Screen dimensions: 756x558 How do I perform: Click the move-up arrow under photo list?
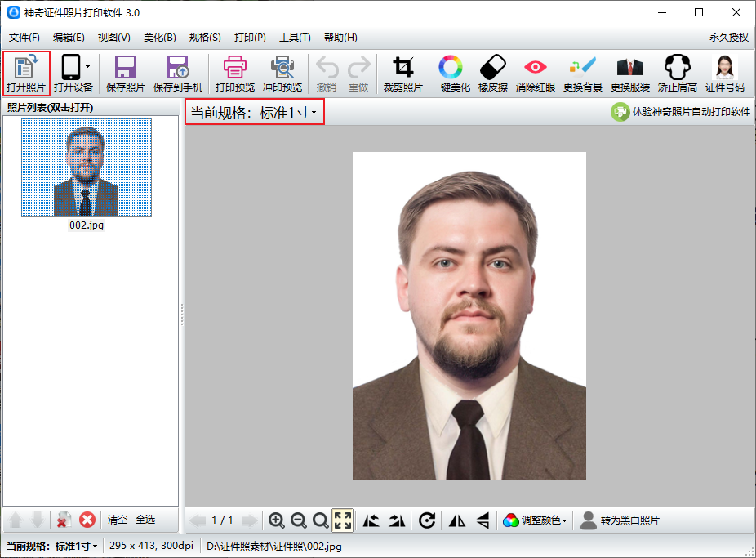click(x=16, y=520)
